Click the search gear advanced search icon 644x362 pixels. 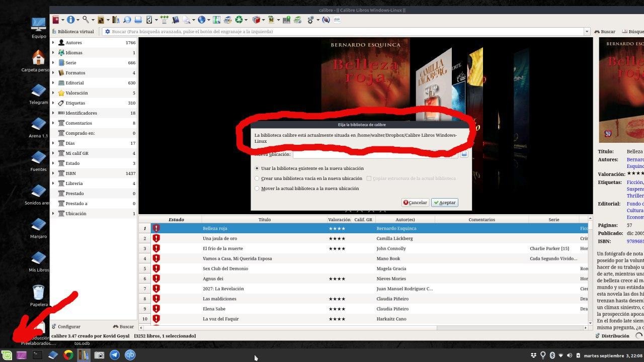107,31
